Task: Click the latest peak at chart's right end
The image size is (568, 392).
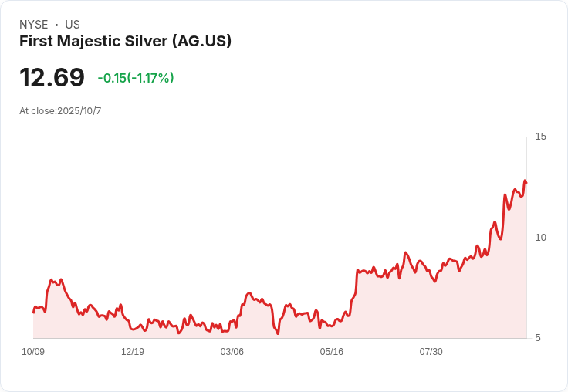Action: (525, 181)
